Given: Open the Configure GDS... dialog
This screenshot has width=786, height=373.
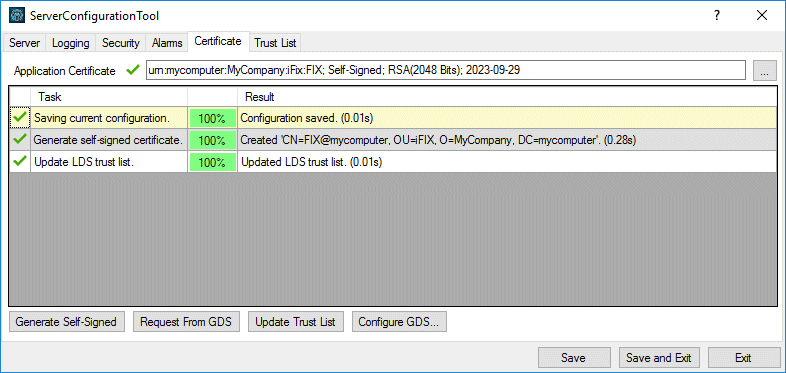Looking at the screenshot, I should click(399, 322).
